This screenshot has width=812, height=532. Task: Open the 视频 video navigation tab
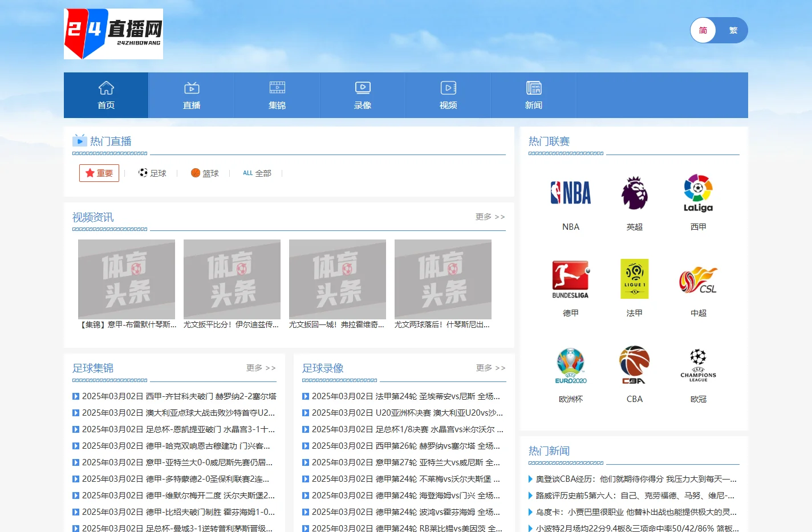coord(448,95)
